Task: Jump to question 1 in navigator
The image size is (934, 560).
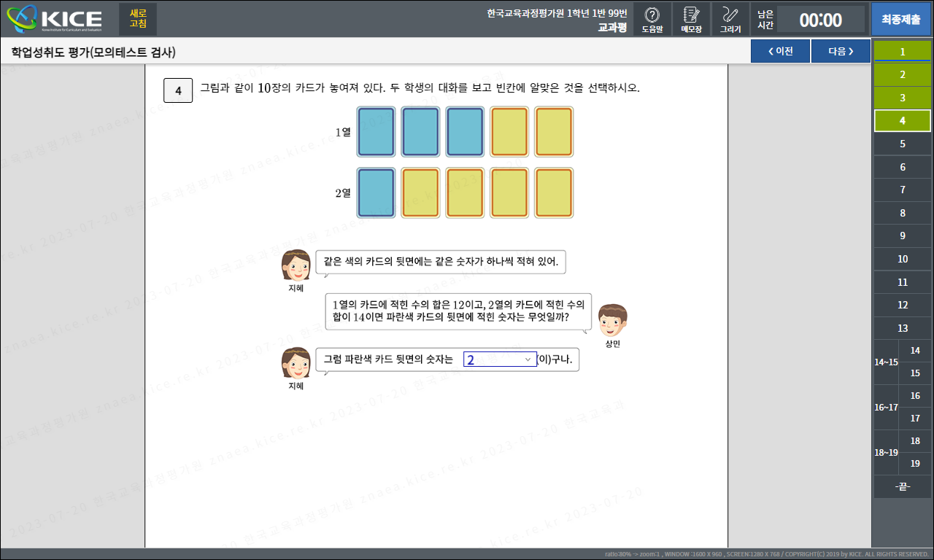Action: tap(903, 52)
